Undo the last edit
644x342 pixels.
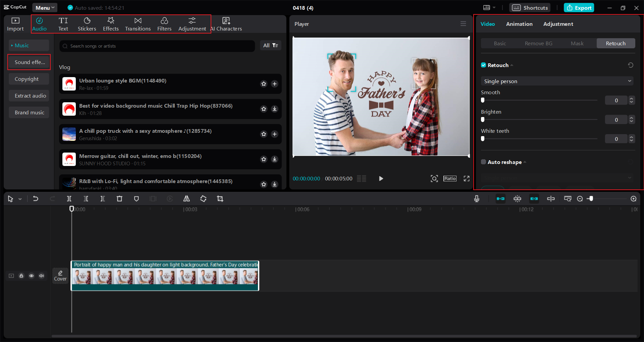pyautogui.click(x=36, y=198)
